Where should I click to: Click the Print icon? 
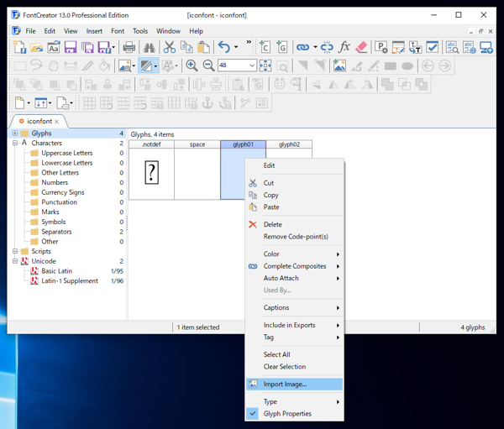coord(129,47)
